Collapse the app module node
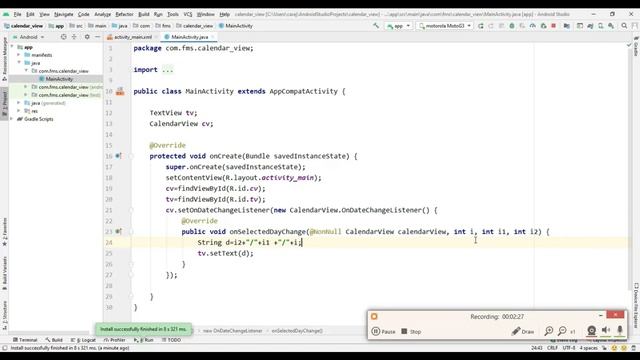 click(x=12, y=47)
